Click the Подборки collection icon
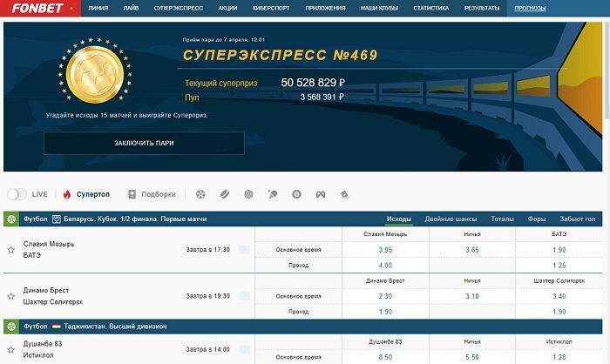Viewport: 610px width, 364px height. 132,194
